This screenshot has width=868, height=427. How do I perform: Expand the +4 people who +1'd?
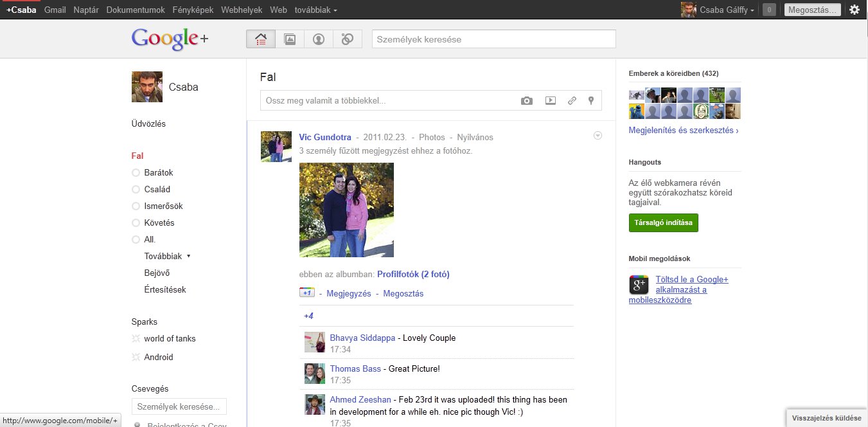308,316
